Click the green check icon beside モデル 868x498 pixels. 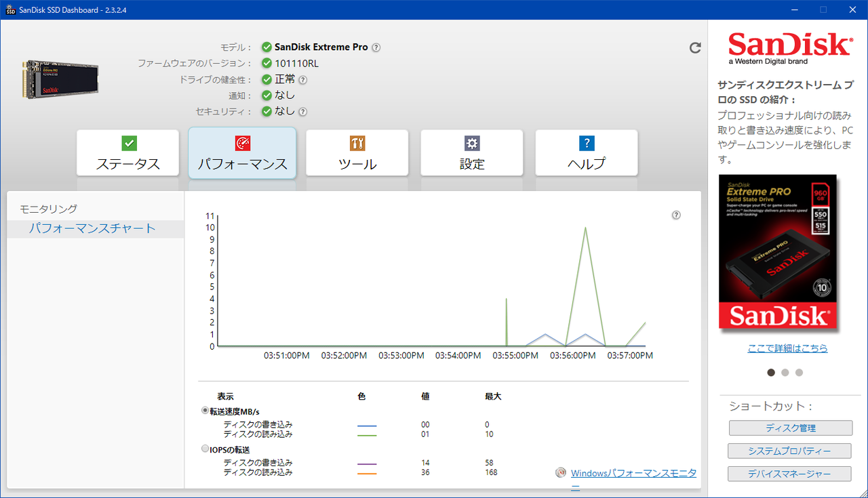267,47
